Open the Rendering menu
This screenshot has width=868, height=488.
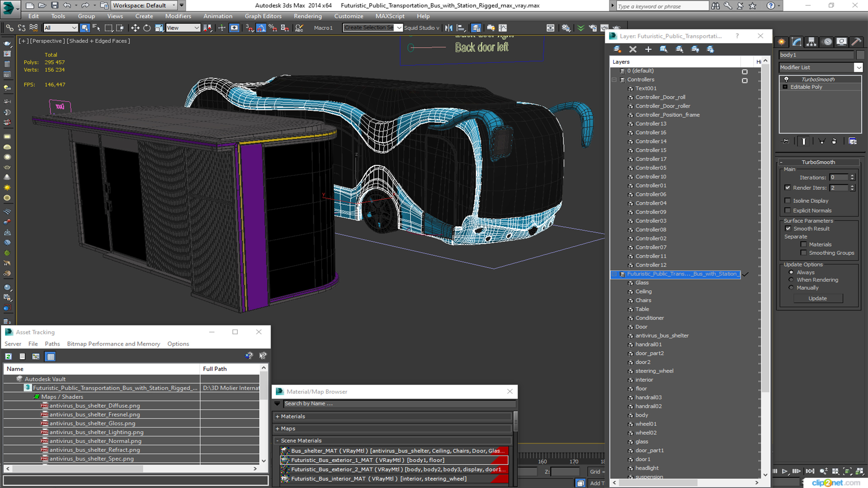coord(308,16)
